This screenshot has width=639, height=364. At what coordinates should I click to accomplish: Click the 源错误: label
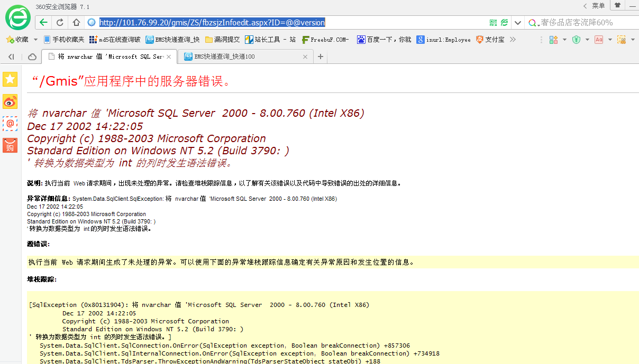pyautogui.click(x=38, y=244)
